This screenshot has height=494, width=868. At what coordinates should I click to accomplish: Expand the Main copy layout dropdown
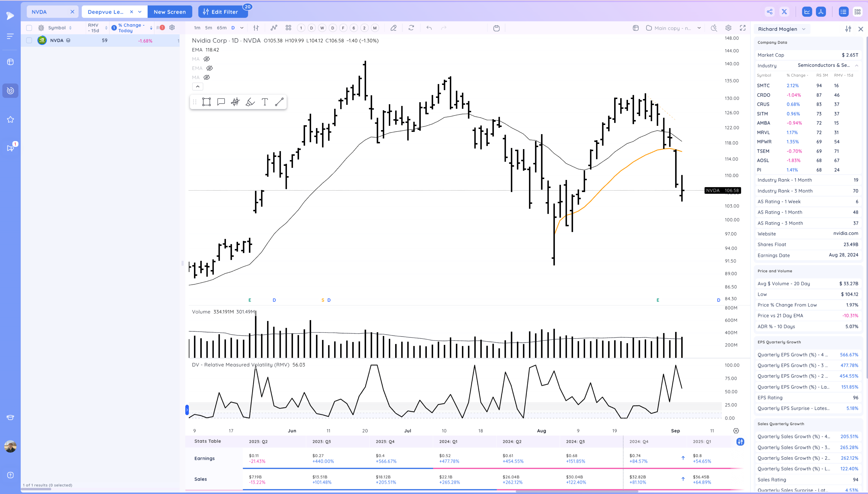tap(698, 28)
